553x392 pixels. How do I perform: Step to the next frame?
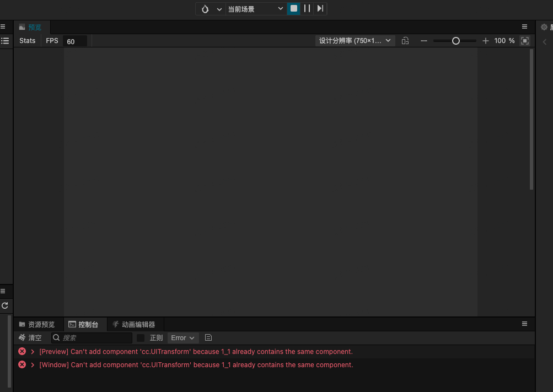(320, 8)
